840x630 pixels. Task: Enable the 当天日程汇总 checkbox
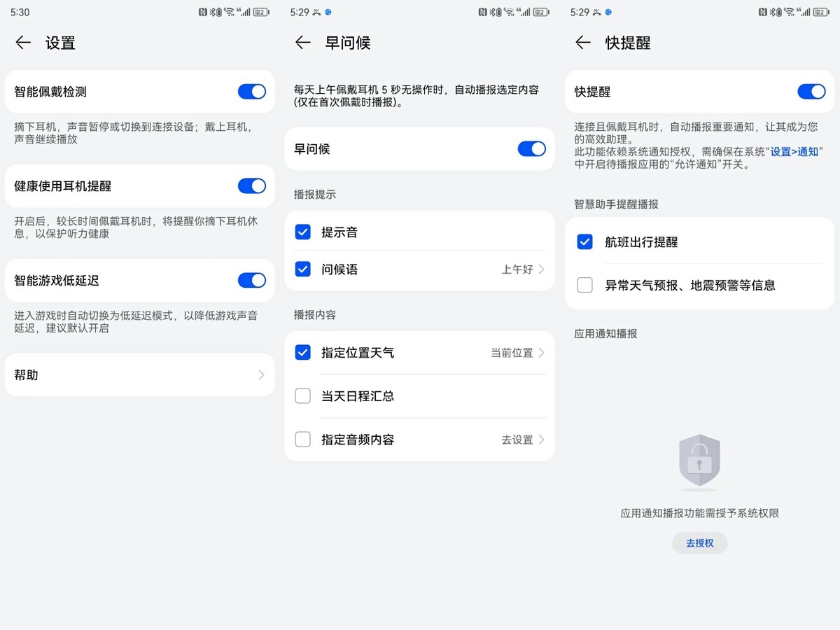pos(302,395)
